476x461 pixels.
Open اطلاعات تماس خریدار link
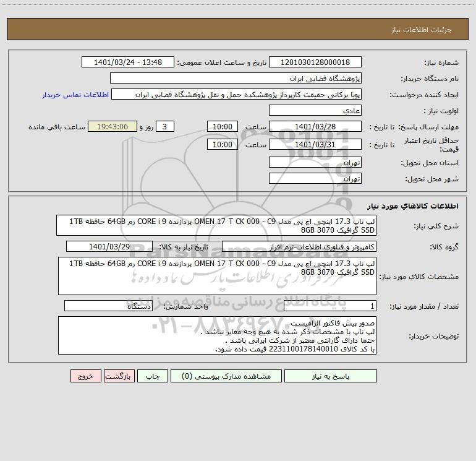(75, 95)
